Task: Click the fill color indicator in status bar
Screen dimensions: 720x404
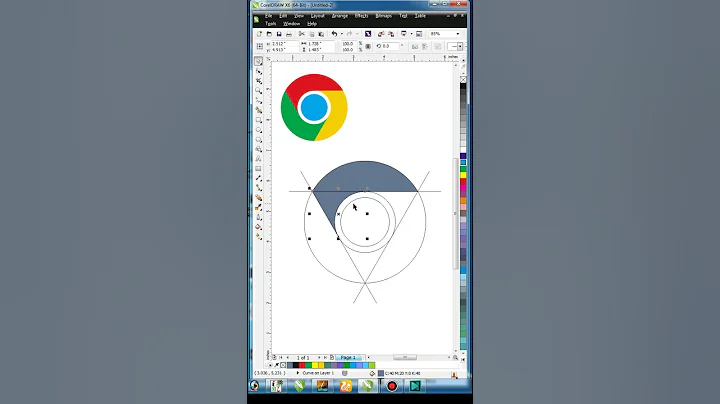Action: pyautogui.click(x=381, y=374)
